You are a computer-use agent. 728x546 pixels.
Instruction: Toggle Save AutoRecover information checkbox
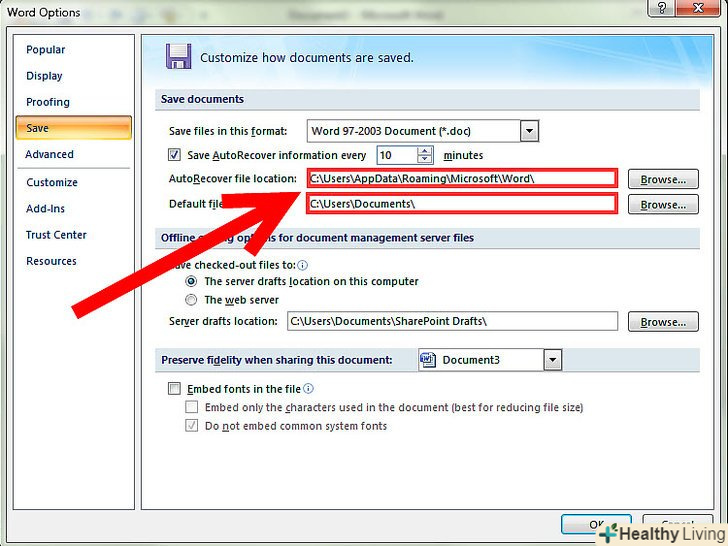(174, 155)
